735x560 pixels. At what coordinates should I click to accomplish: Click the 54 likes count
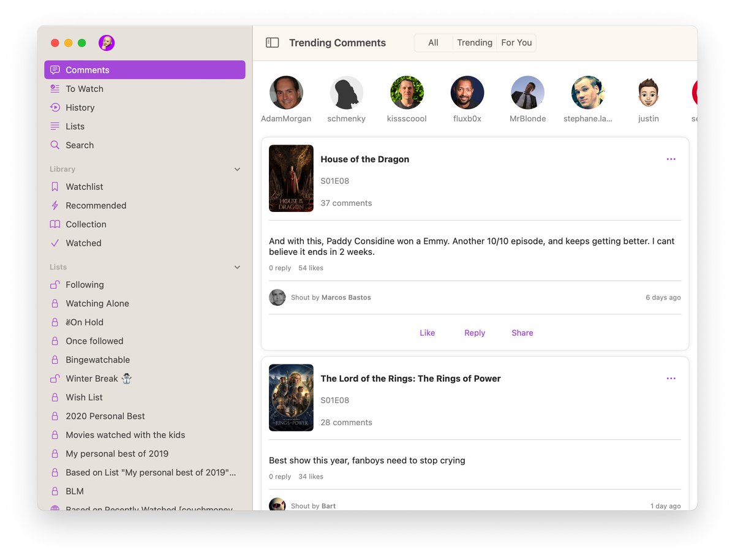pyautogui.click(x=311, y=268)
